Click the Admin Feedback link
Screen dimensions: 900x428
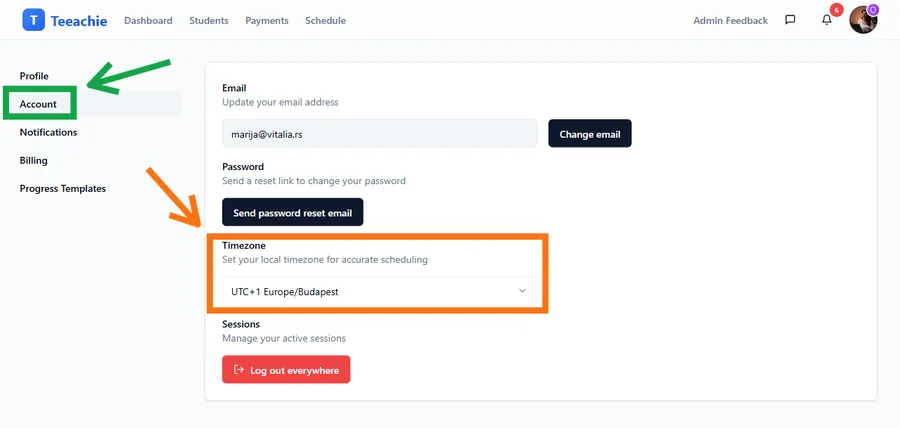[x=730, y=21]
